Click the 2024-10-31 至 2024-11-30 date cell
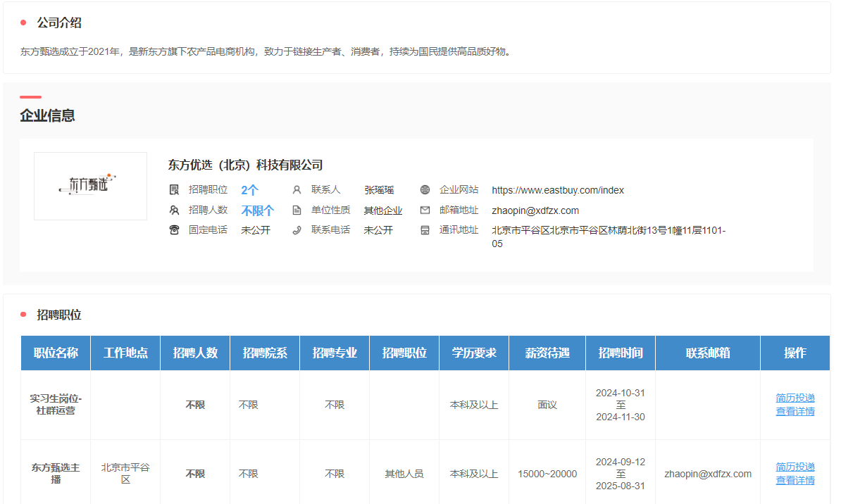The width and height of the screenshot is (841, 504). click(621, 405)
